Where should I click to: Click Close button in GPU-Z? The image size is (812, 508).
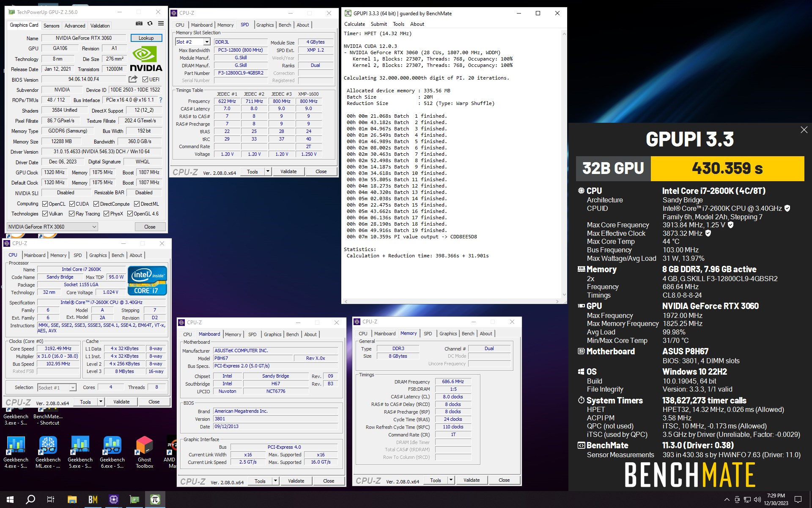pos(150,227)
